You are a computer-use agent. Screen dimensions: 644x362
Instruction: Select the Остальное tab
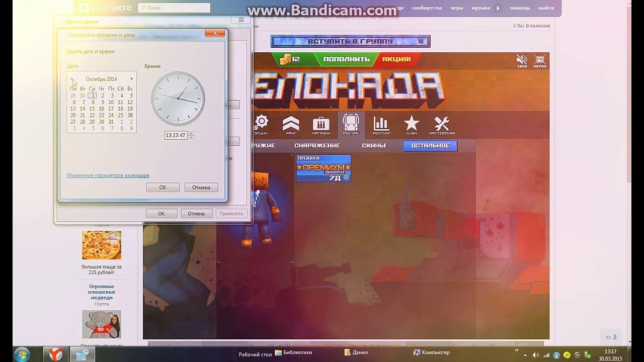(430, 145)
